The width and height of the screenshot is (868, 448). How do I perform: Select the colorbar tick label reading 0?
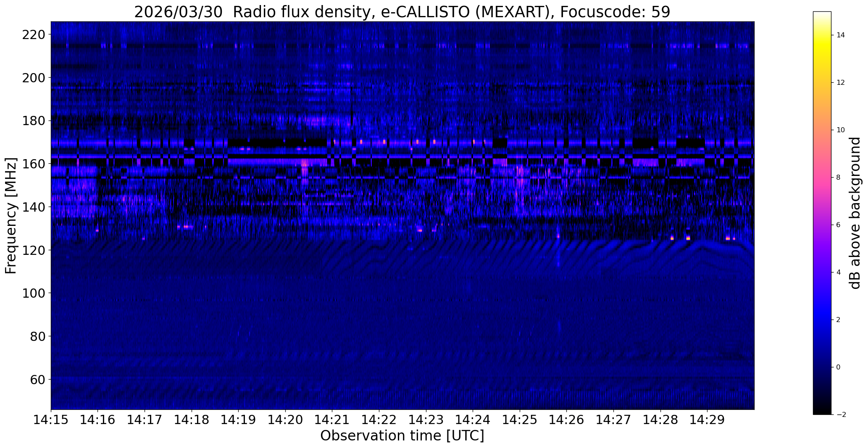[x=839, y=367]
